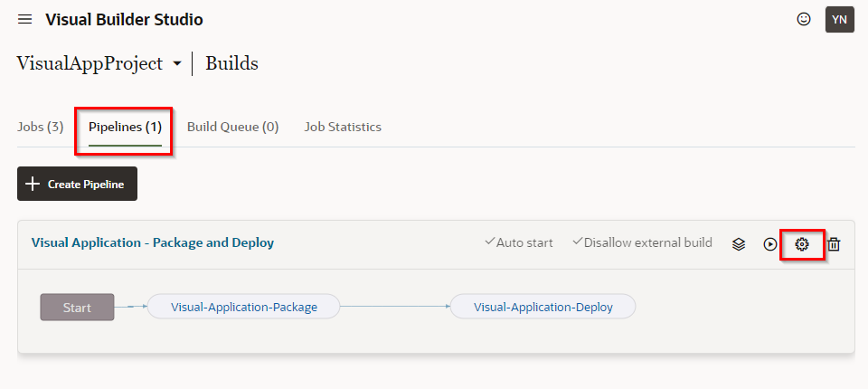Toggle Disallow external build checkmark
Screen dimensions: 868x389
coord(578,242)
